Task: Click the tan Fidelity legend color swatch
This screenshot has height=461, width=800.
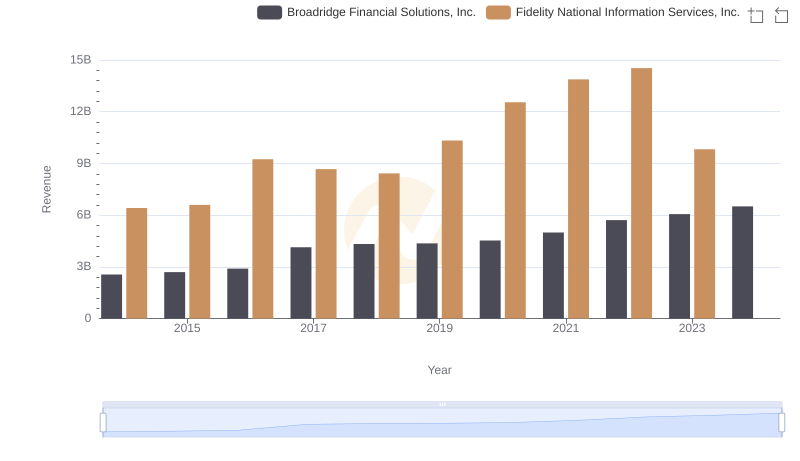Action: 498,12
